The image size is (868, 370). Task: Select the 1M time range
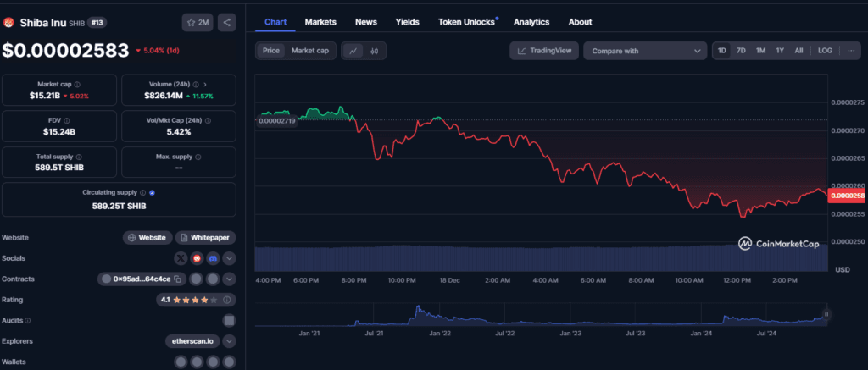click(x=760, y=50)
